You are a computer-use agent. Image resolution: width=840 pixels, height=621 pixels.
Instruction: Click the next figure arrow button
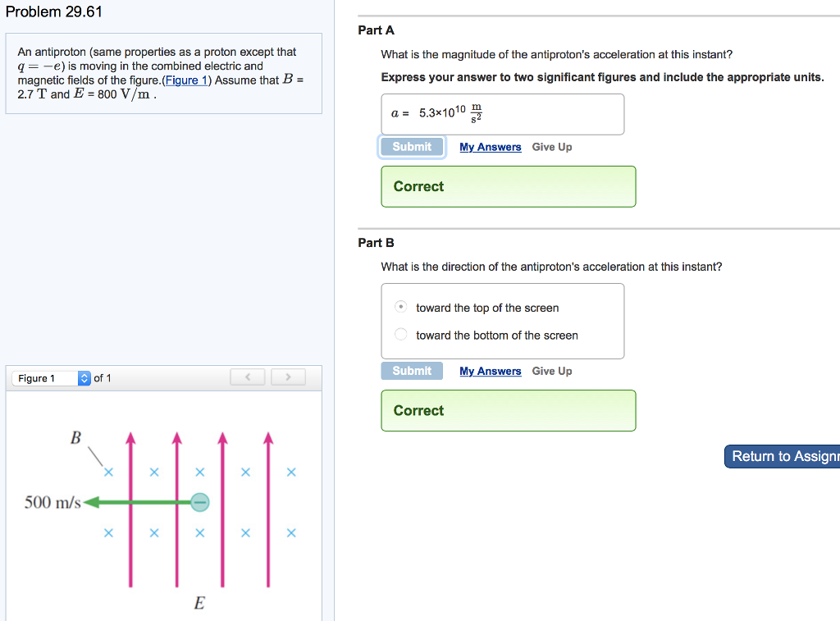[x=288, y=377]
